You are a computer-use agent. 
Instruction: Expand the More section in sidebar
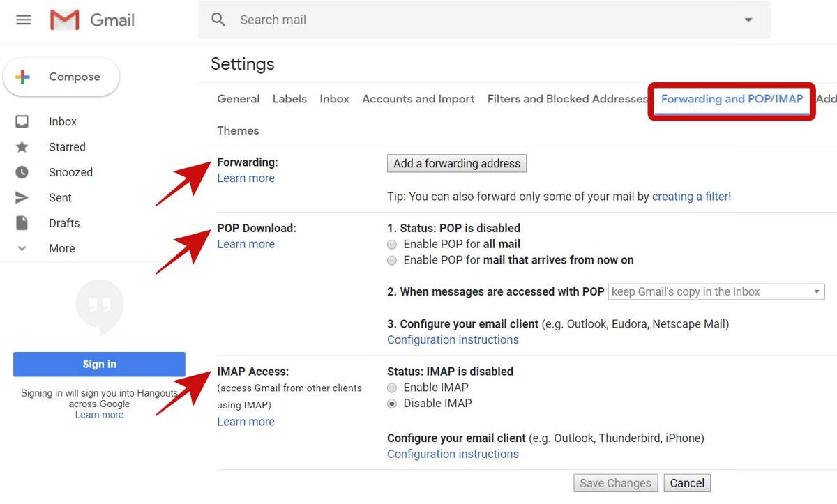(x=22, y=248)
